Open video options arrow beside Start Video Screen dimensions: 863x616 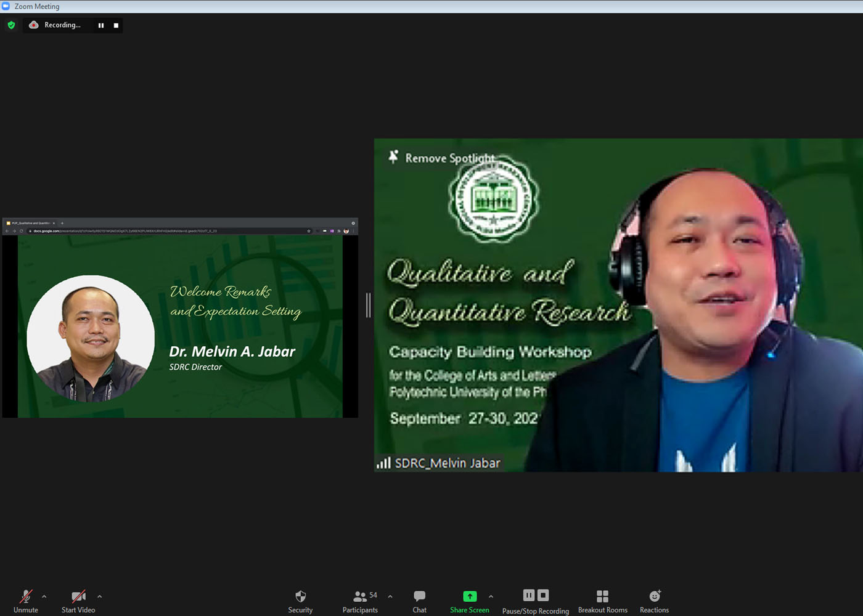(99, 596)
